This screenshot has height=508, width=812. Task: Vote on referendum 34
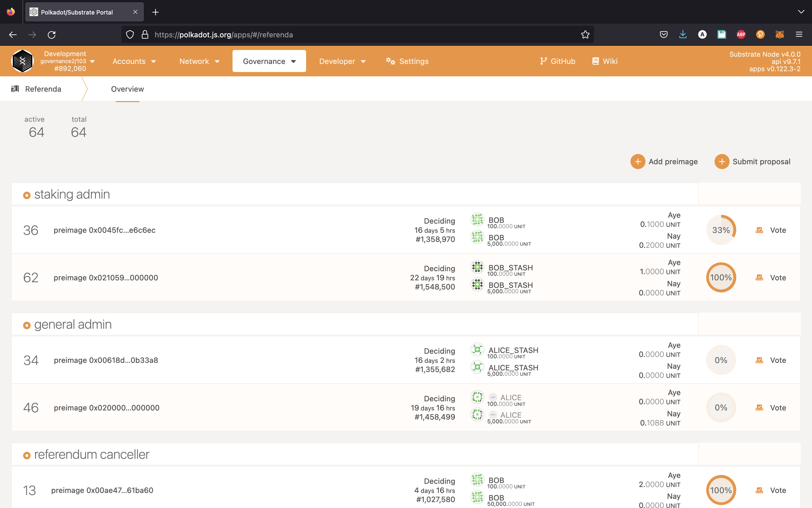click(x=771, y=360)
